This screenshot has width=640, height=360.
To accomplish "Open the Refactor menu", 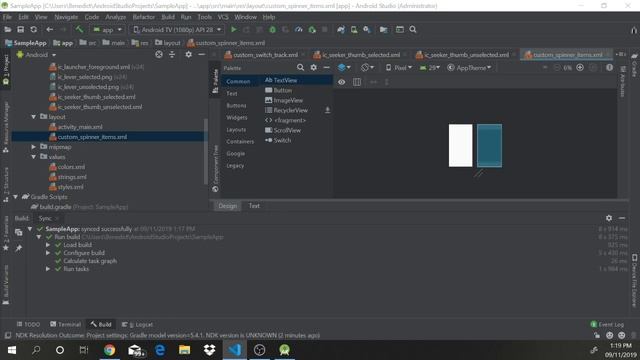I will [x=144, y=17].
